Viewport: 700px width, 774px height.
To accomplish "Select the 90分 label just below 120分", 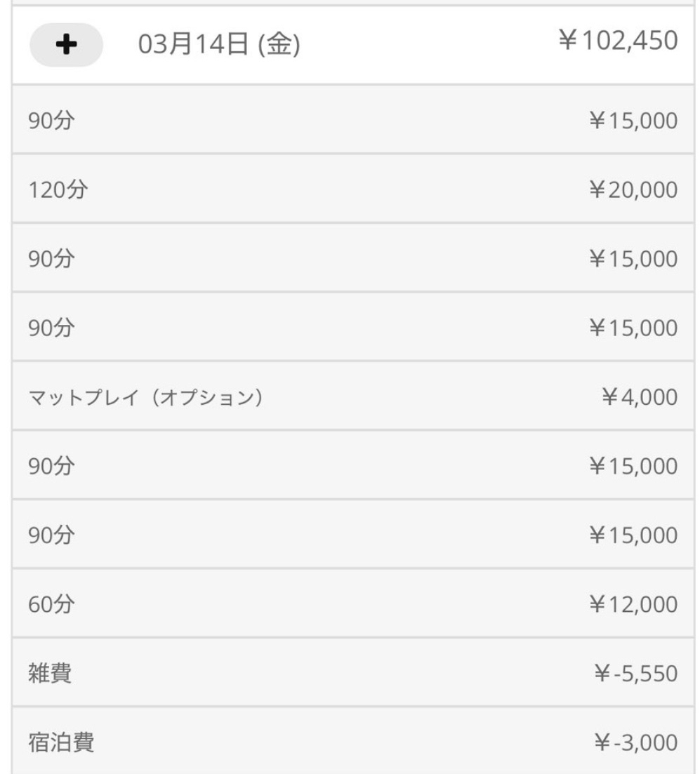I will point(51,259).
